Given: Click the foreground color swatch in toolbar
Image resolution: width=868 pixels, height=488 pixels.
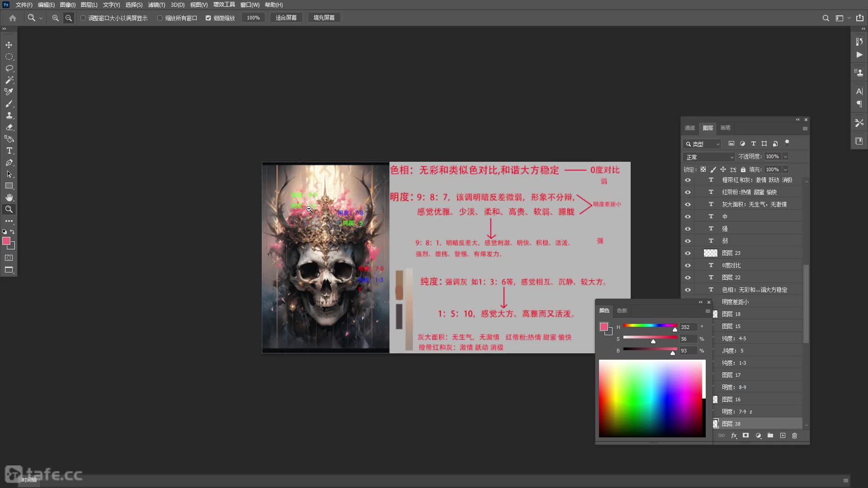Looking at the screenshot, I should tap(6, 241).
